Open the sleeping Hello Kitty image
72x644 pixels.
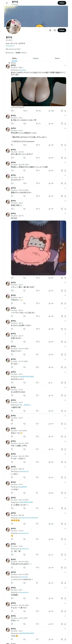tap(39, 248)
